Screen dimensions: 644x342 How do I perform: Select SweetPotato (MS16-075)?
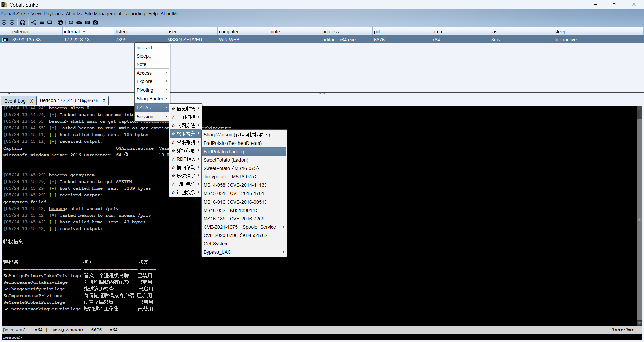(244, 168)
